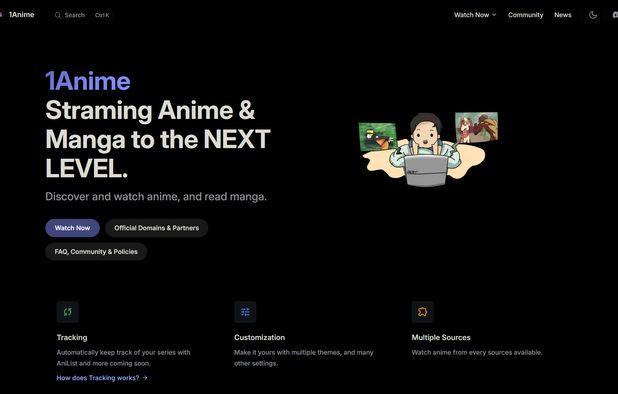Click the purple Watch Now button
Image resolution: width=618 pixels, height=394 pixels.
tap(73, 228)
